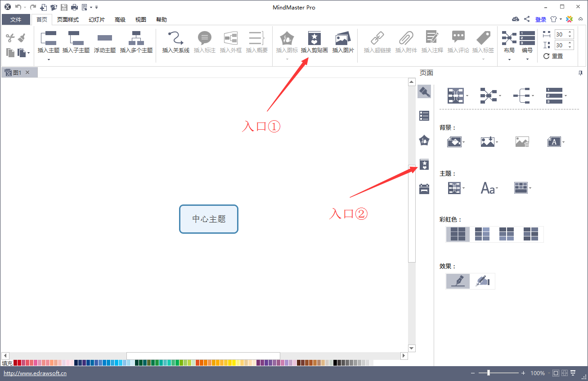Click the Undo arrow in quick access toolbar
588x381 pixels.
click(18, 7)
